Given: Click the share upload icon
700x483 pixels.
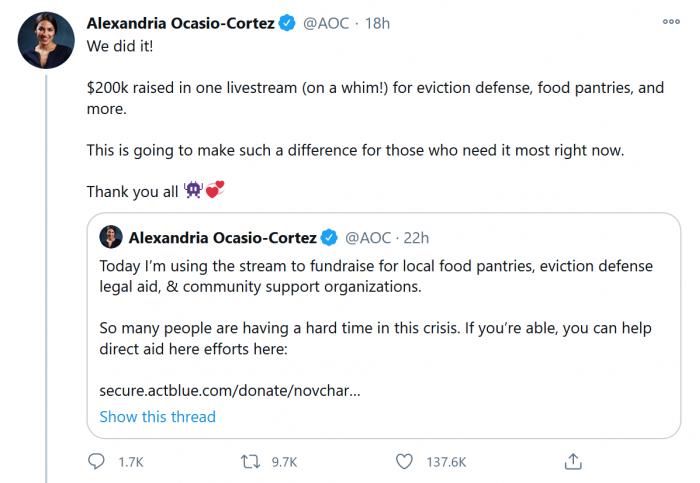Looking at the screenshot, I should click(573, 461).
